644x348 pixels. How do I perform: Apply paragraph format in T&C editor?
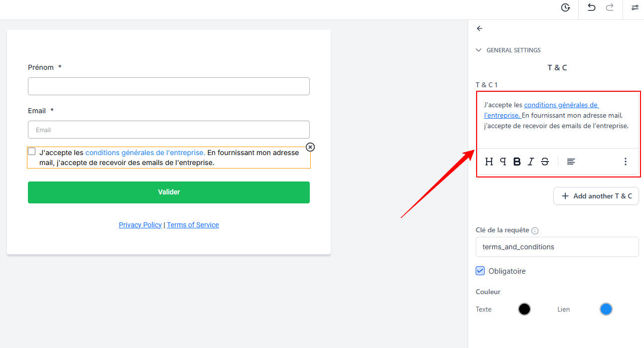pos(503,162)
